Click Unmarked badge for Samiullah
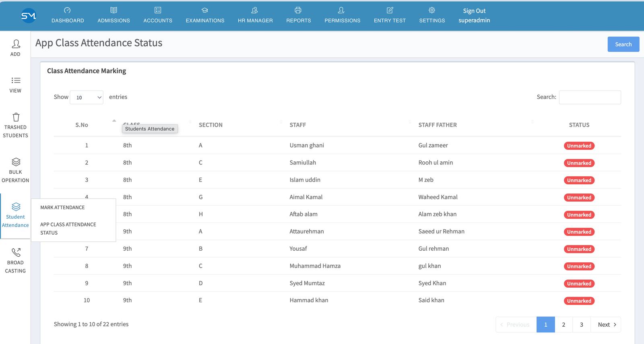 pos(579,163)
